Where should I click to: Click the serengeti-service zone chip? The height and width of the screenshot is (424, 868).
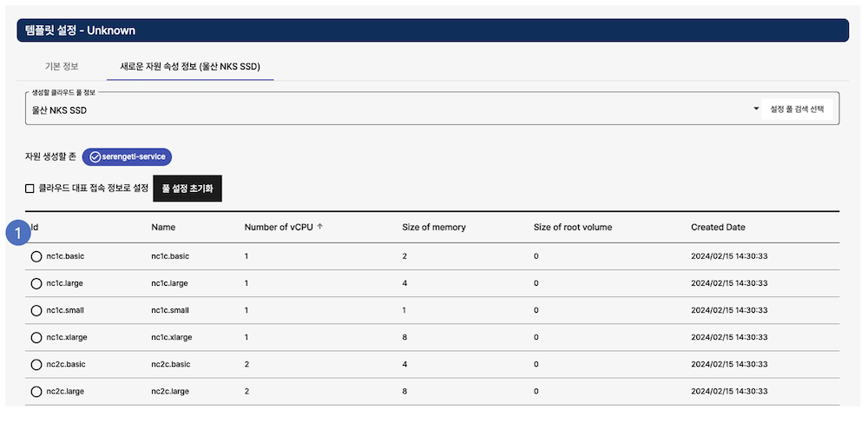(x=128, y=156)
